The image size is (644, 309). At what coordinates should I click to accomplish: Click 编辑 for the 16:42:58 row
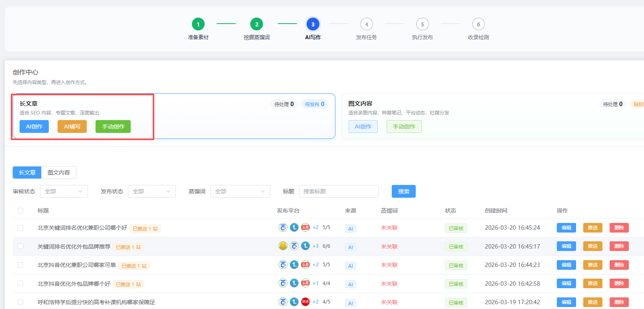pyautogui.click(x=566, y=283)
